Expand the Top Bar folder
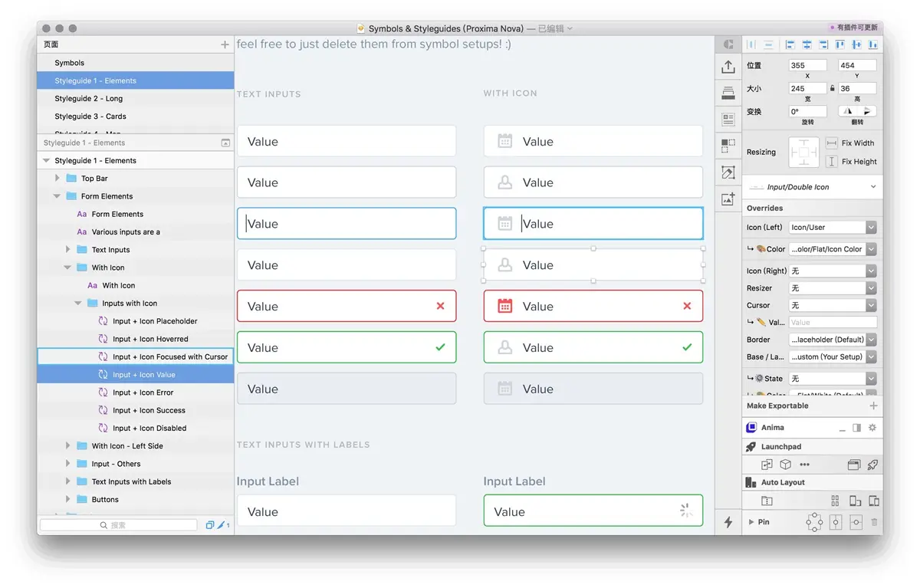Screen dimensions: 920x588 pyautogui.click(x=58, y=179)
